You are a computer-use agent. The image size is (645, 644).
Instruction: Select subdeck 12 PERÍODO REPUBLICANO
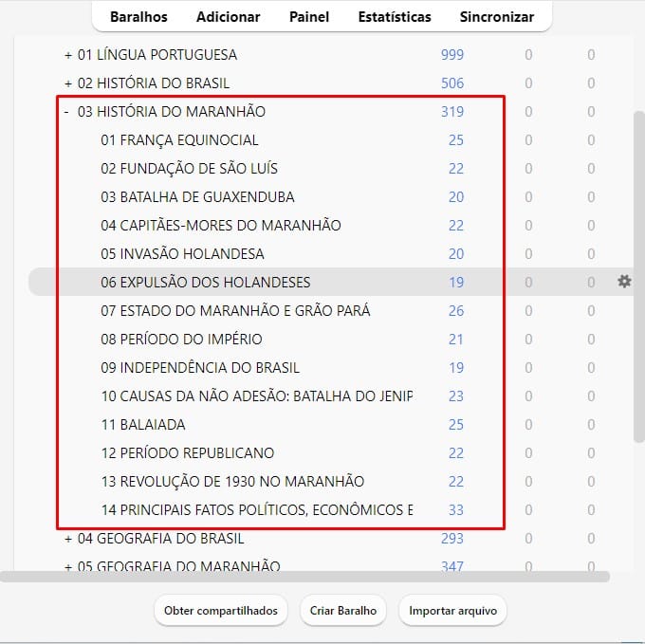tap(188, 452)
